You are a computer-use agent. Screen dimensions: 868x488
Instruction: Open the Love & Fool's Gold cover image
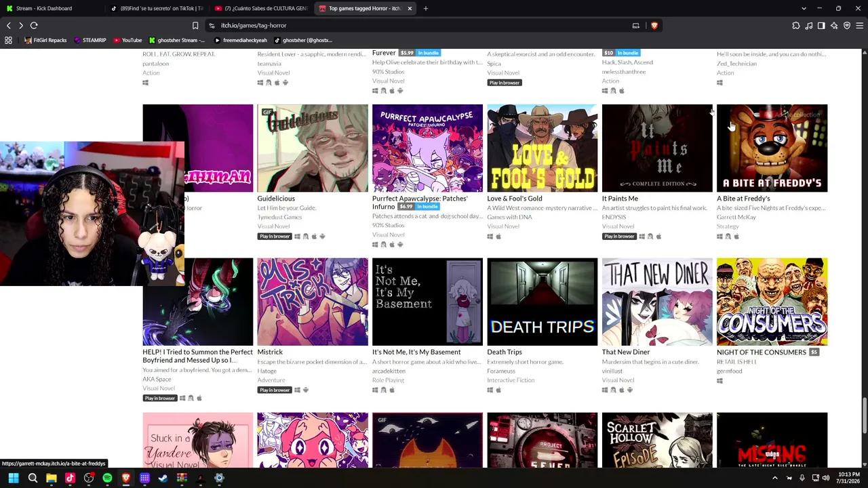(542, 148)
